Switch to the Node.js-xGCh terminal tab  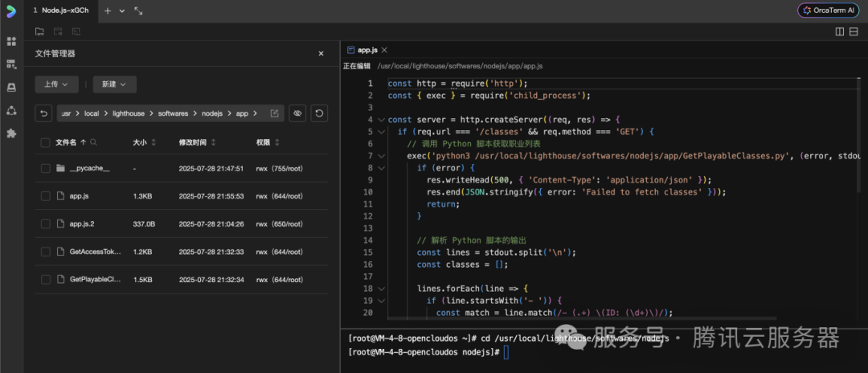60,10
